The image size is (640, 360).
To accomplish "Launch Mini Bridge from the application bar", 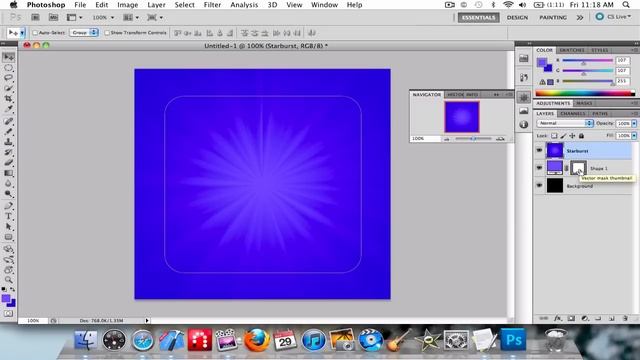I will [53, 17].
